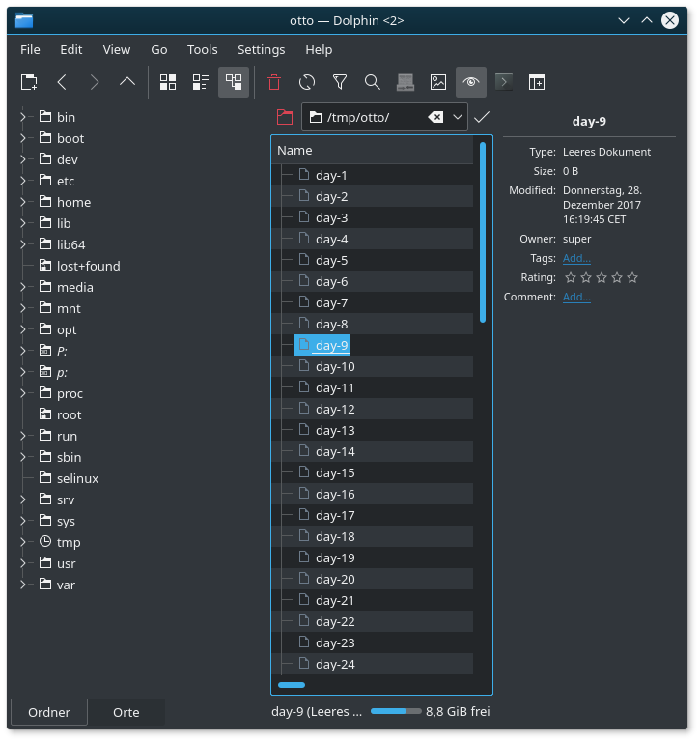Screen dimensions: 700x742
Task: Switch to the Ordner tab
Action: point(49,712)
